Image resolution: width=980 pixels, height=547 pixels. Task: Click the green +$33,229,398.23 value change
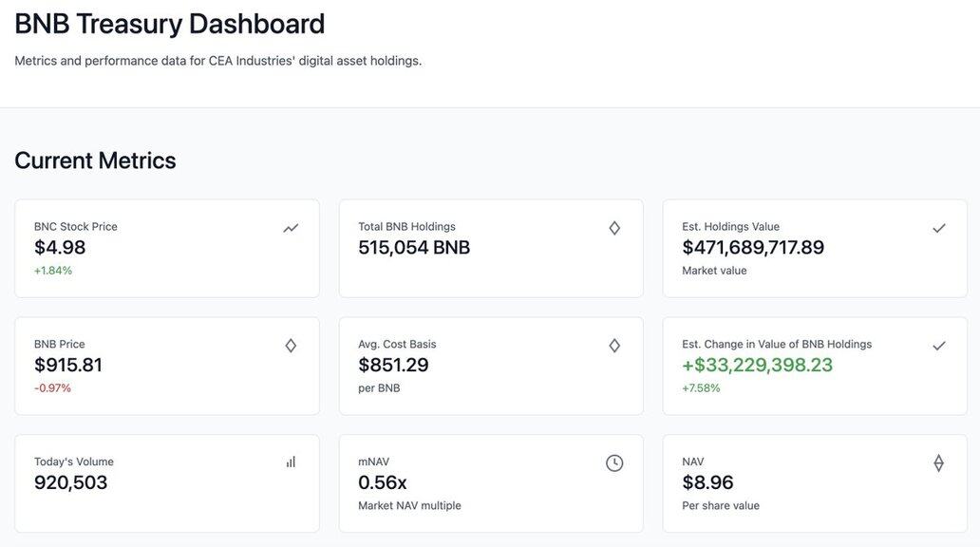point(757,366)
